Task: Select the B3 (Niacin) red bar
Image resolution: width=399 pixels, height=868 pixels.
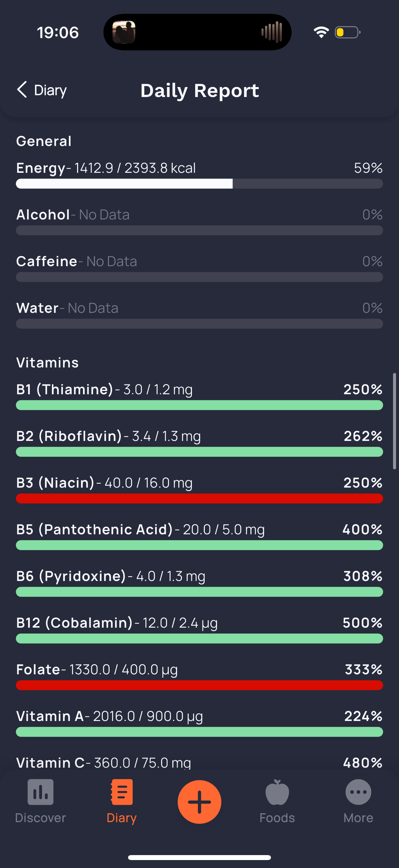Action: (199, 498)
